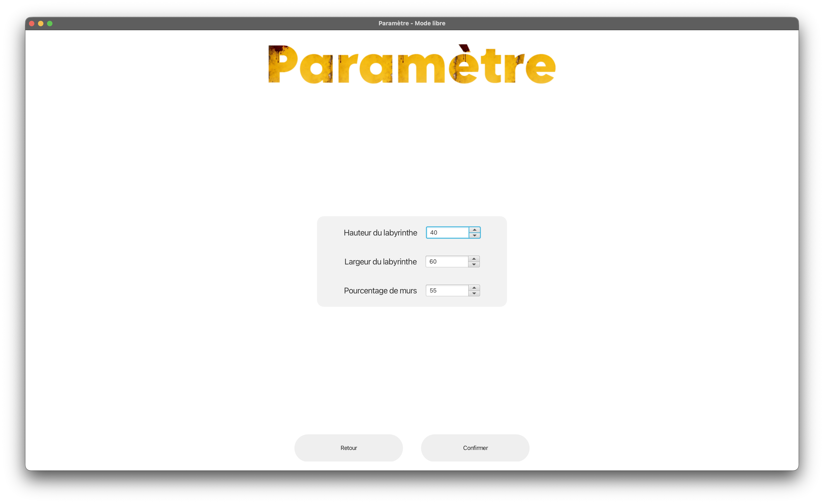Select the Pourcentage de murs input box
Screen dimensions: 824x504
[447, 290]
